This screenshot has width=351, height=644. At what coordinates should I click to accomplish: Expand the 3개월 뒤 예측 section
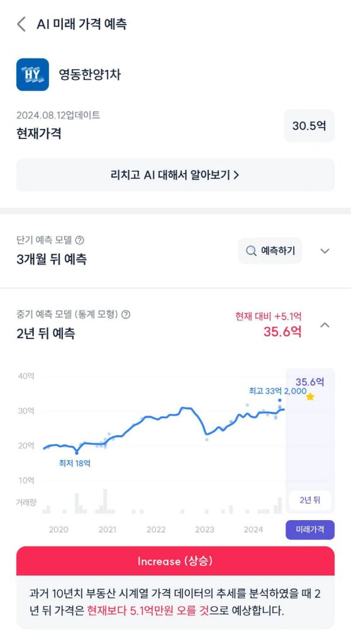coord(325,251)
